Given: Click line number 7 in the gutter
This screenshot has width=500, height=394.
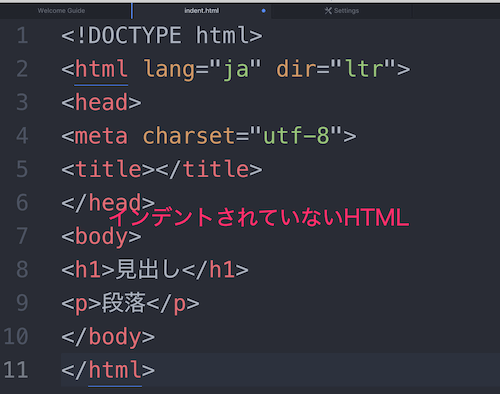Looking at the screenshot, I should 23,236.
